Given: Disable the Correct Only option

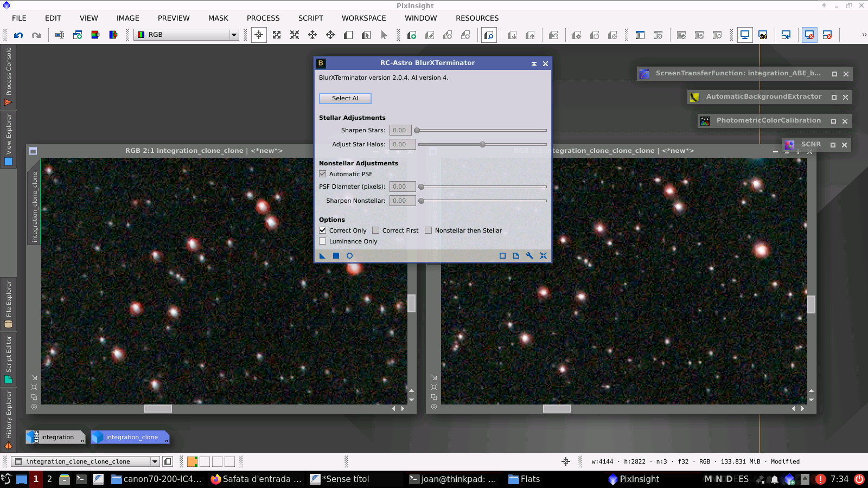Looking at the screenshot, I should [322, 230].
